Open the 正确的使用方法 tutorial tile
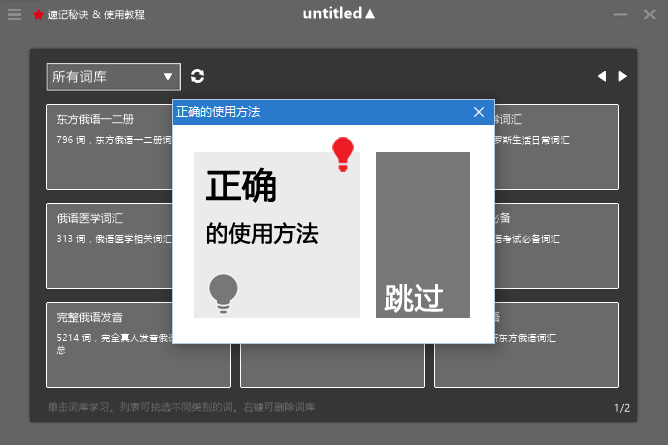This screenshot has height=445, width=668. (x=276, y=234)
